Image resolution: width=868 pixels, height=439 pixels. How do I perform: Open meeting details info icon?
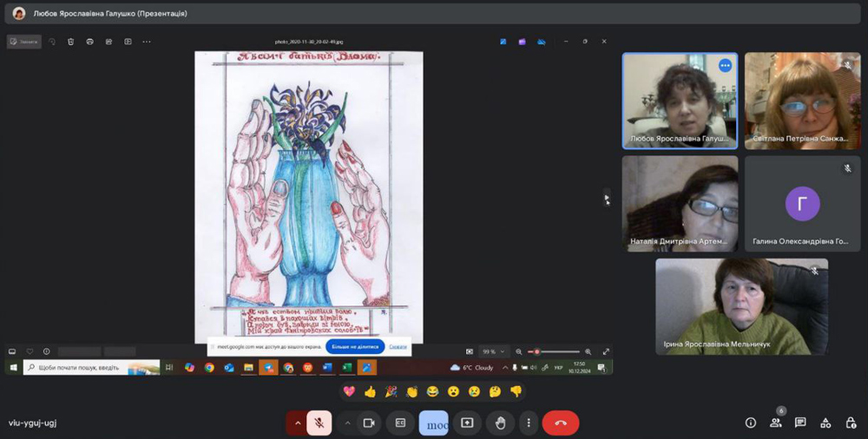tap(751, 423)
